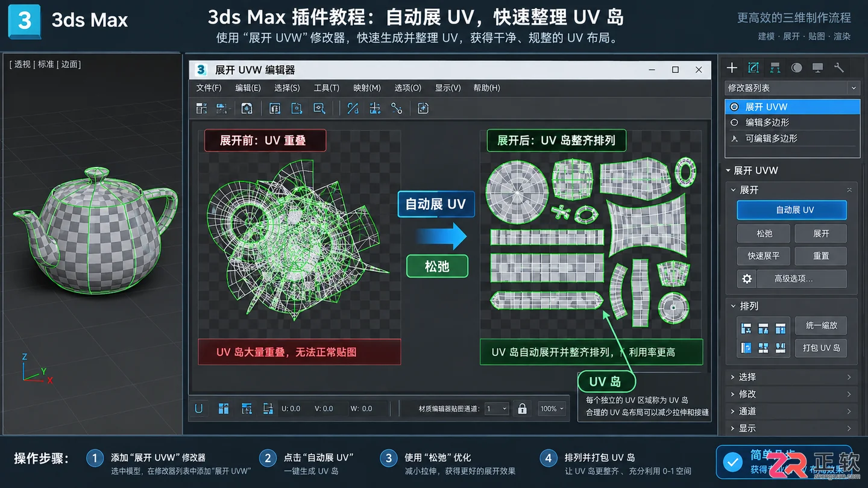Switch to the Modify panel icon
This screenshot has height=488, width=868.
[753, 67]
